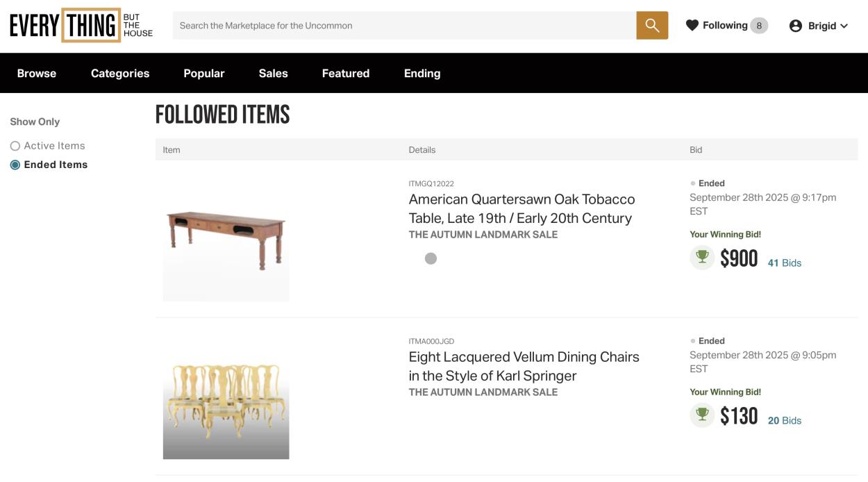Select the Active Items radio button
This screenshot has width=868, height=482.
click(x=15, y=146)
